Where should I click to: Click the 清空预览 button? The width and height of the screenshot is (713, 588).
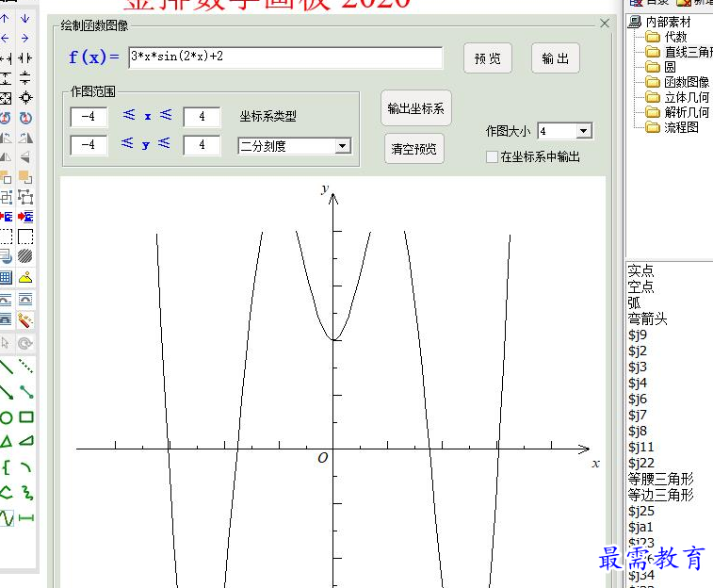(413, 149)
